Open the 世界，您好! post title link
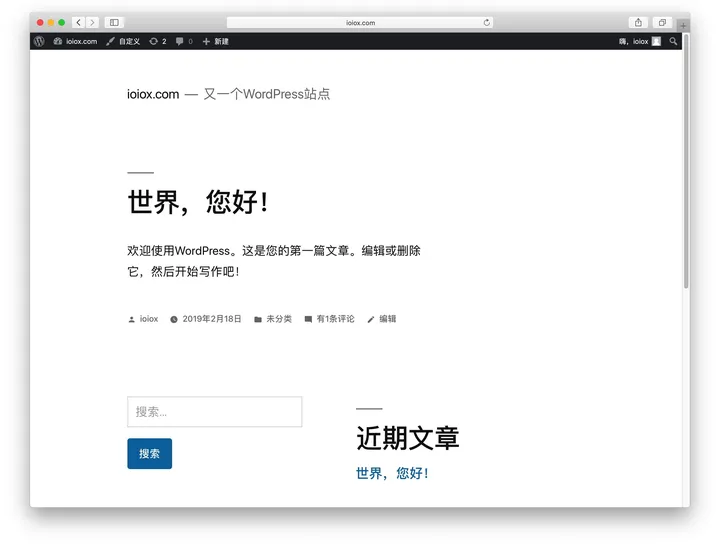720x555 pixels. click(198, 203)
